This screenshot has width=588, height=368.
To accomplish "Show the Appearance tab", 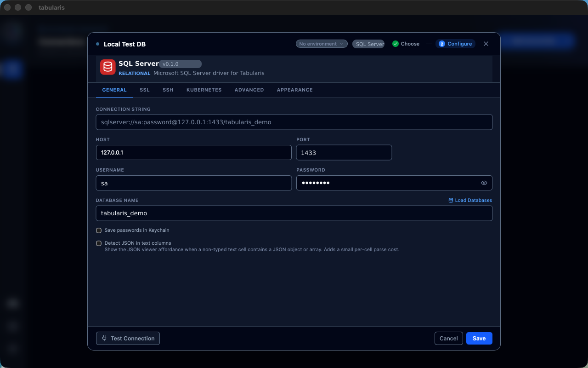I will (x=295, y=90).
